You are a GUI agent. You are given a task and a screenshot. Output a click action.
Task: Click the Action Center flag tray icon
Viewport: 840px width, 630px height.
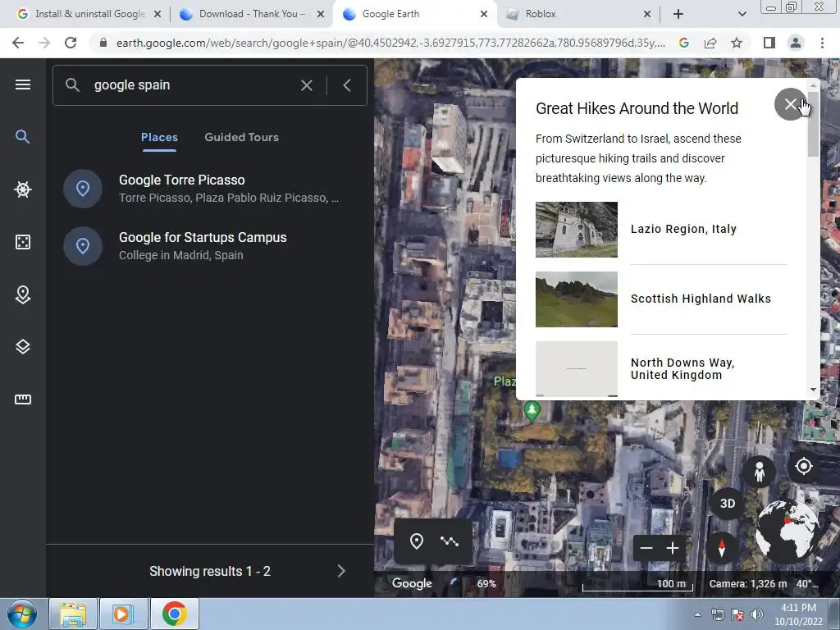tap(737, 614)
